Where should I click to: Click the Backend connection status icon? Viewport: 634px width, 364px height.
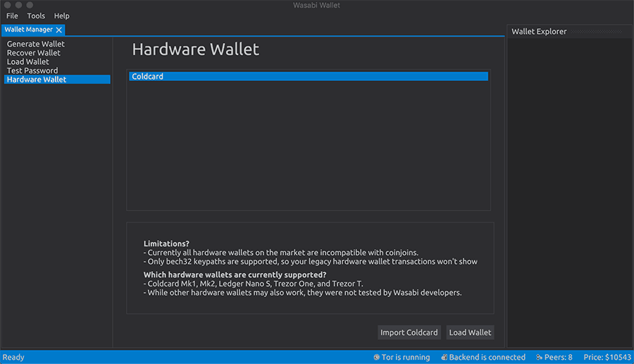coord(444,357)
